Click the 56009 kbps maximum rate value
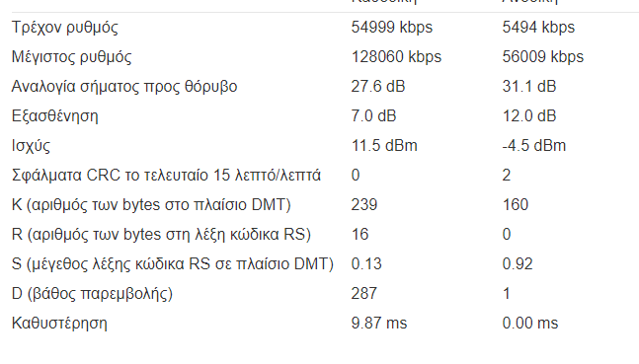Screen dimensions: 639x364 point(543,57)
